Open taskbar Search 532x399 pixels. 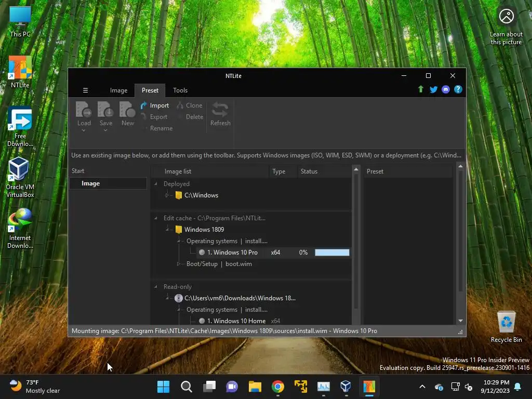187,387
